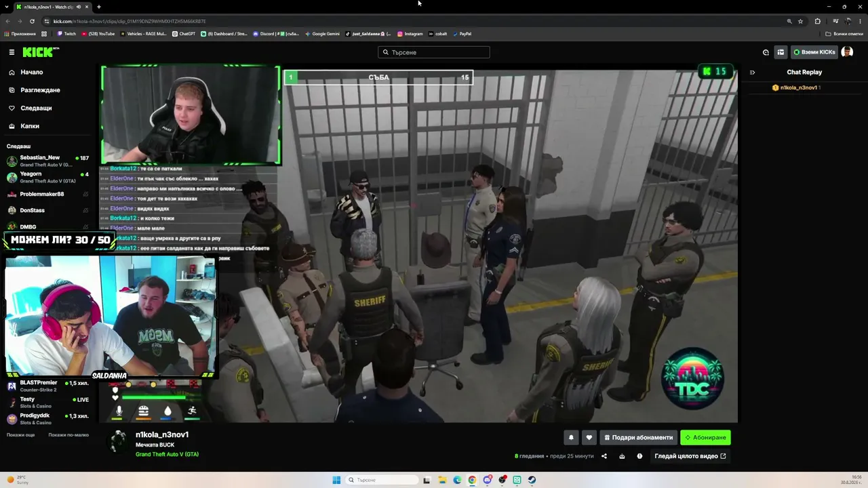Open BLASTPremier recommended channel
This screenshot has width=868, height=488.
(47, 386)
